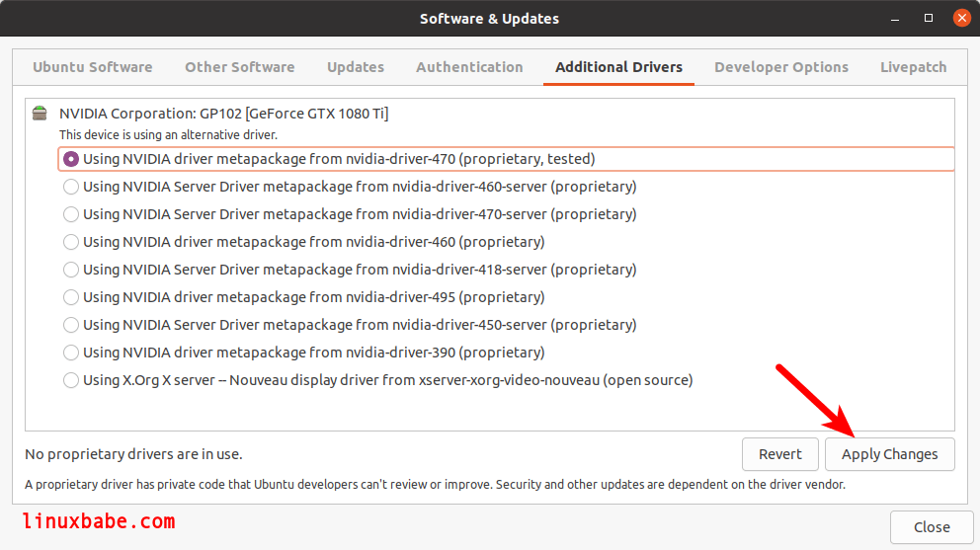Close window with the orange X icon
The image size is (980, 550).
tap(962, 18)
